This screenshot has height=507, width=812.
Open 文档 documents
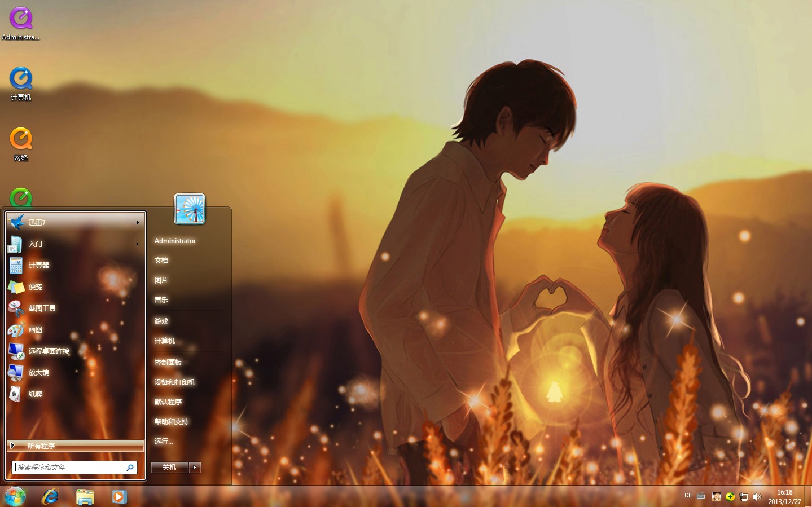tap(161, 261)
